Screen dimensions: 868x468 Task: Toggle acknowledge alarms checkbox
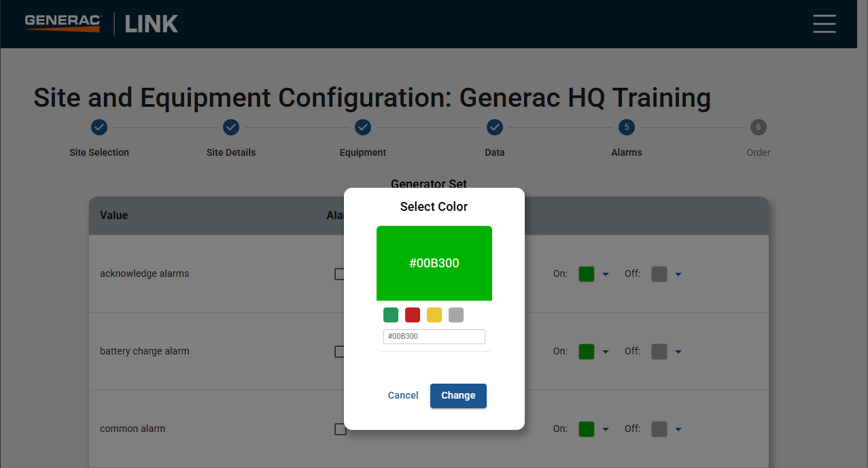click(x=340, y=274)
